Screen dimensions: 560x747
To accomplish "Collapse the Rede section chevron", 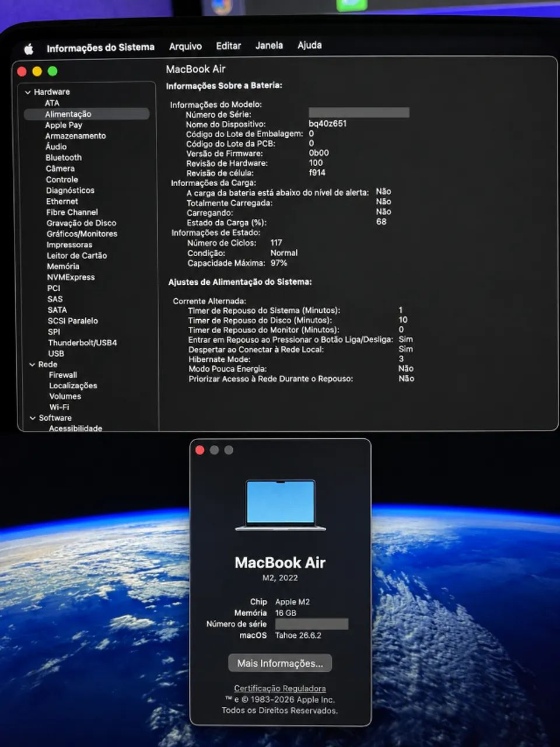I will pos(32,365).
